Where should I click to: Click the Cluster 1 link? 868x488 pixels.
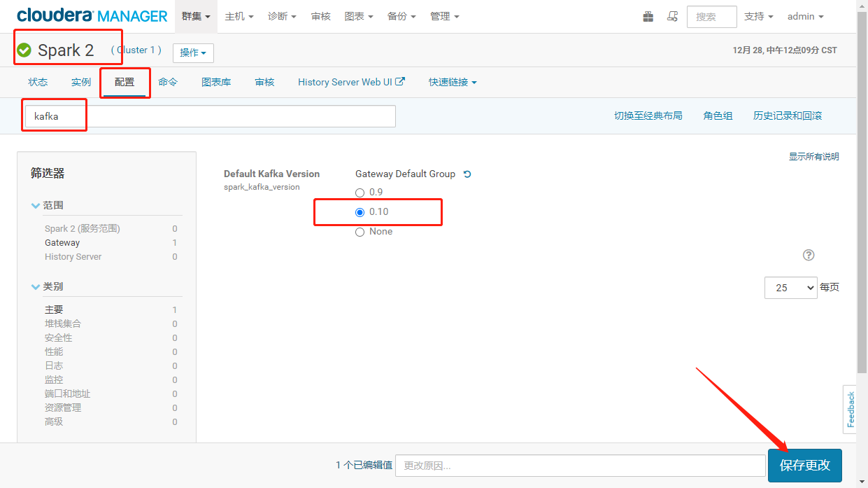[136, 50]
